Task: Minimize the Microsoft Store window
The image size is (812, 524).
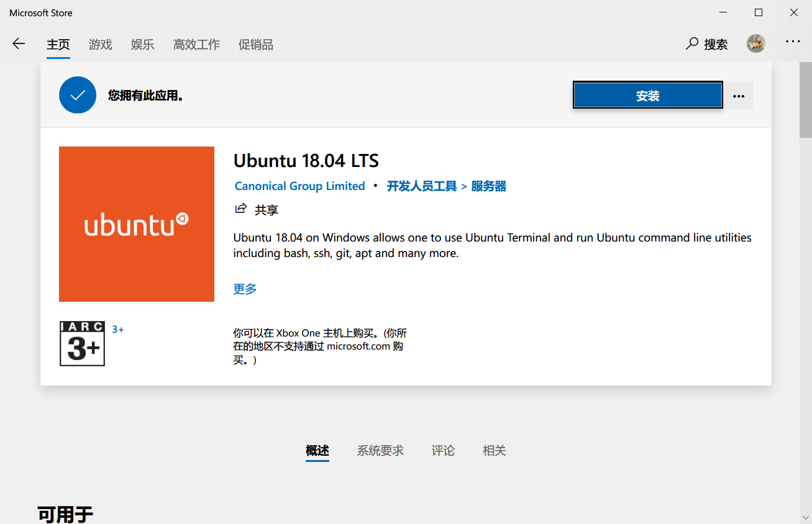Action: [724, 12]
